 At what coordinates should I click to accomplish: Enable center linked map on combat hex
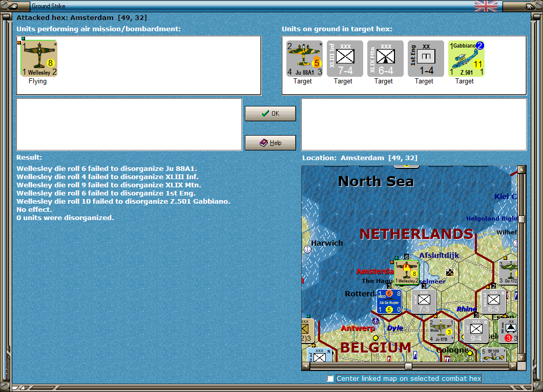(330, 379)
